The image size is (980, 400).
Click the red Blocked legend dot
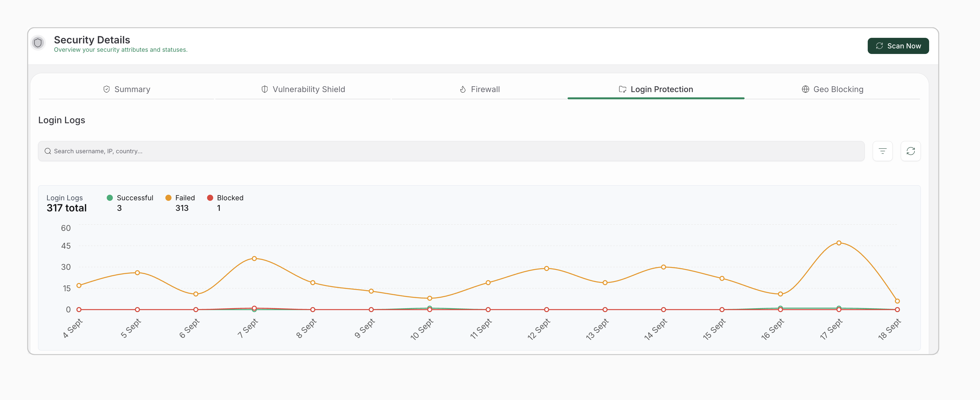point(210,198)
